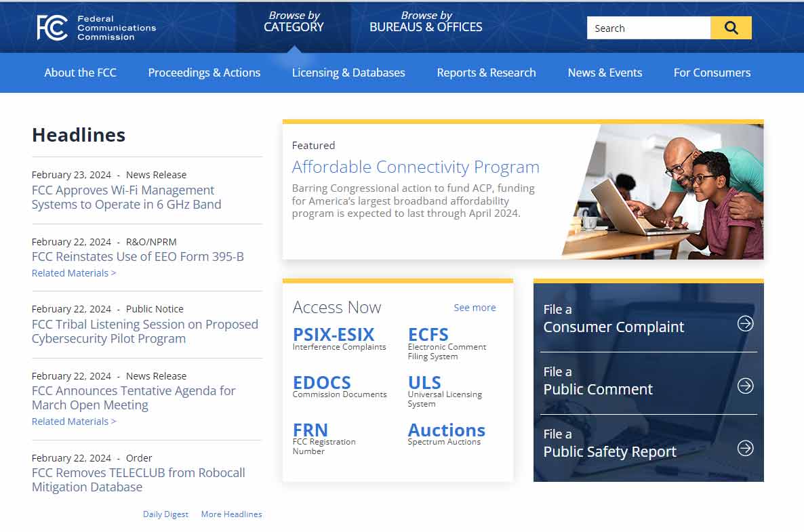The image size is (804, 532).
Task: Click the arrow icon beside Public Safety Report
Action: coord(745,449)
